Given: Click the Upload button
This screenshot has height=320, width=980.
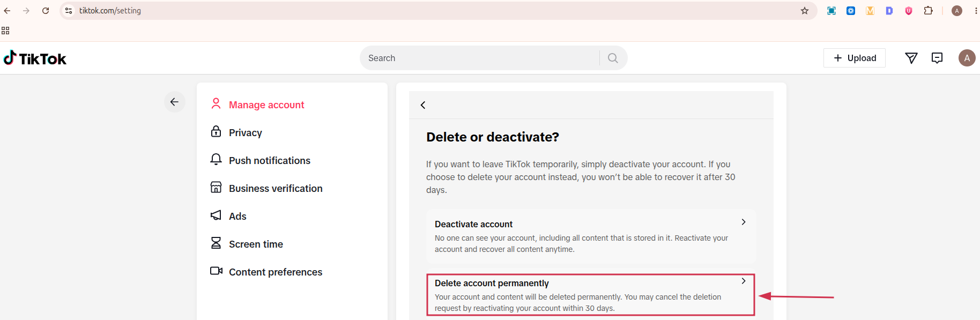Looking at the screenshot, I should pos(855,58).
